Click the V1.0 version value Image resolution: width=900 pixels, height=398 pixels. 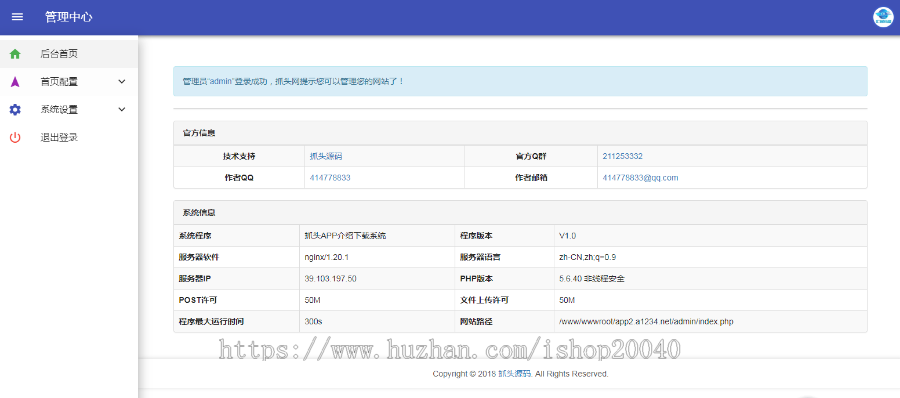(567, 236)
